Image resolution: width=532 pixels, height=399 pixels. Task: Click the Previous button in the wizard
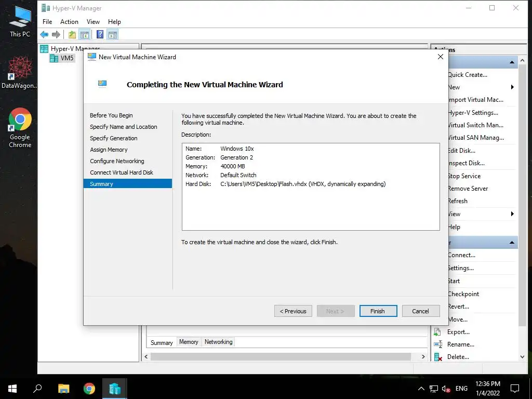pyautogui.click(x=293, y=311)
